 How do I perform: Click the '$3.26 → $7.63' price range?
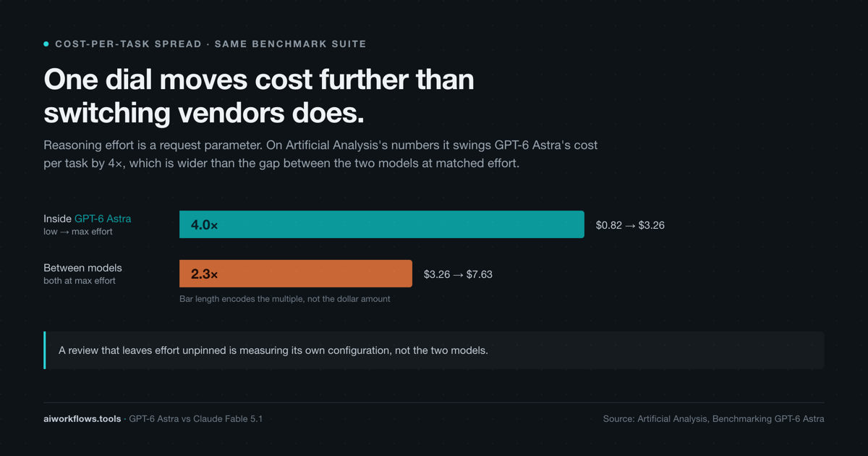click(458, 274)
